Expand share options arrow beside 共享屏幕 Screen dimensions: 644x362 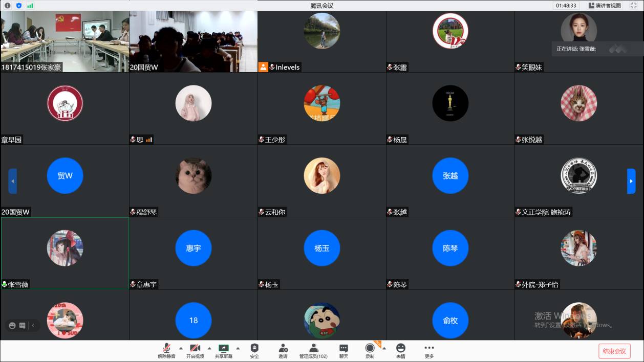238,348
